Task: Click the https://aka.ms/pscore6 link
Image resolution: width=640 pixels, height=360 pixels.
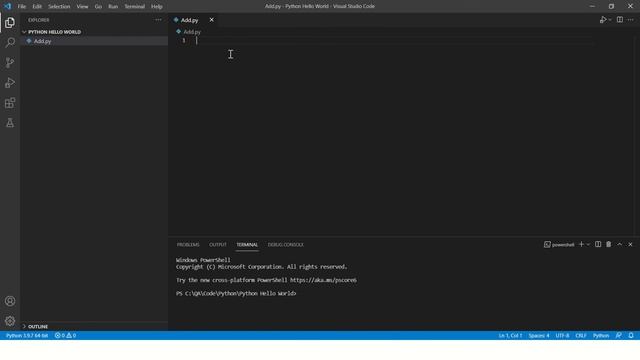Action: 323,280
